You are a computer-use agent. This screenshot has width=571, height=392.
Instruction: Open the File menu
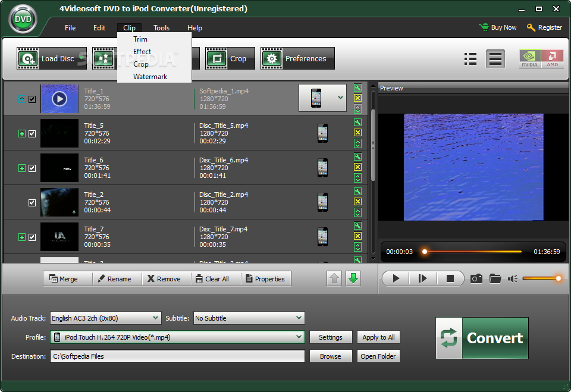pyautogui.click(x=70, y=28)
